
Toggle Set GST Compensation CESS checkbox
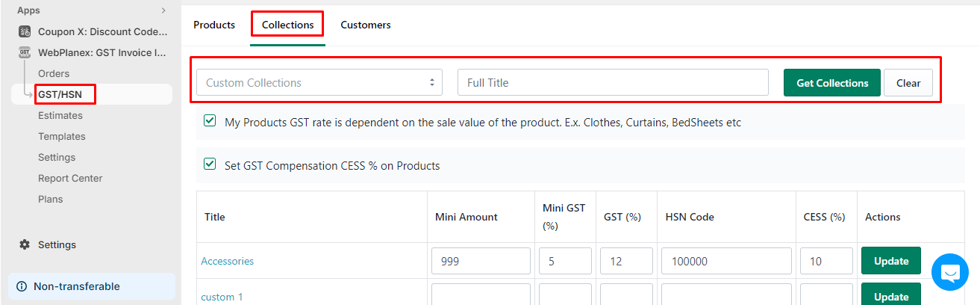click(x=210, y=164)
